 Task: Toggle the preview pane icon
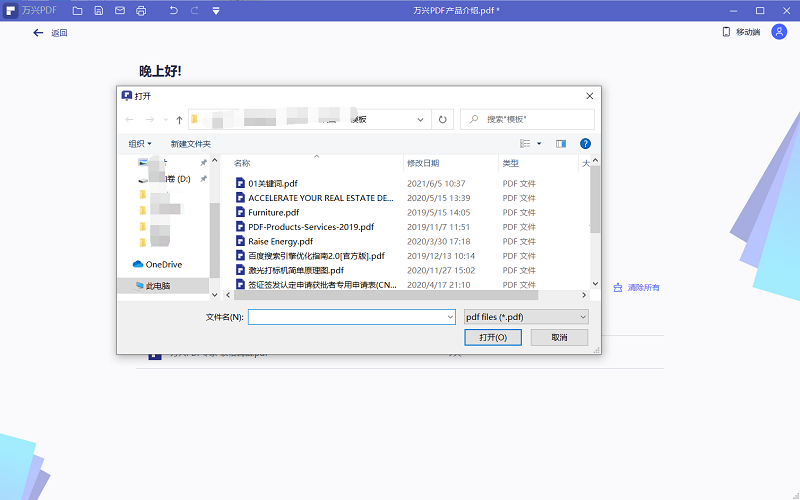[561, 144]
